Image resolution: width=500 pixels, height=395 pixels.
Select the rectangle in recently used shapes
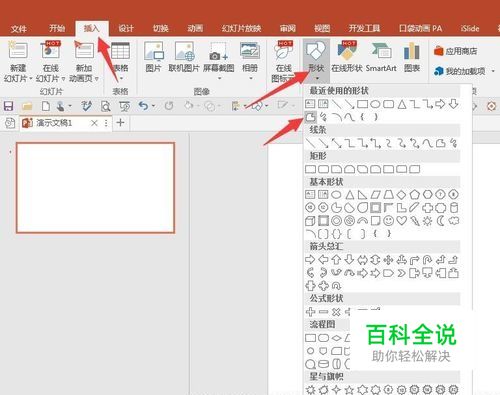point(362,104)
